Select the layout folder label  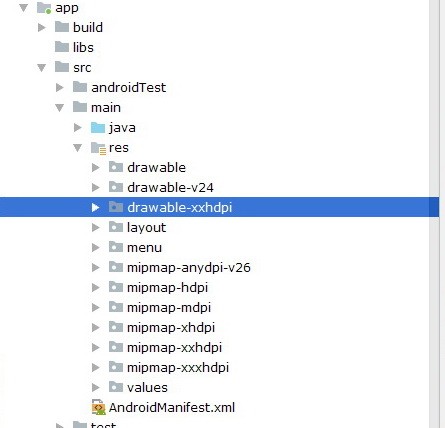coord(146,227)
